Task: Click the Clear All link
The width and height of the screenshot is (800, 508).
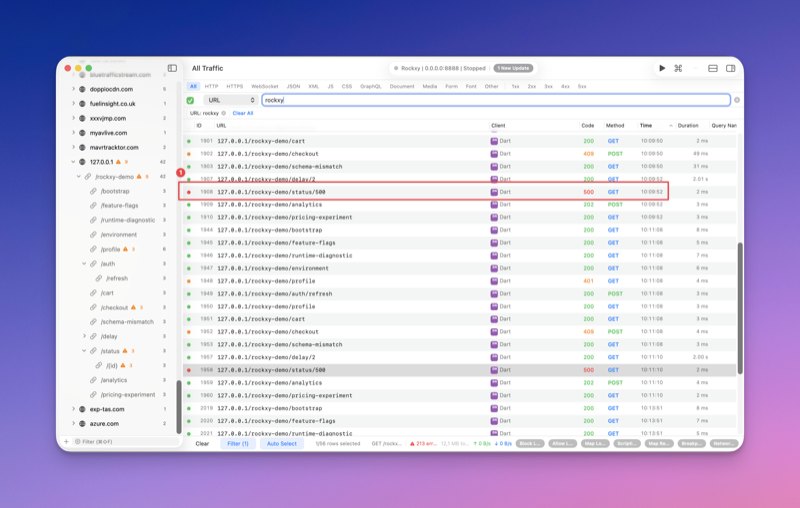Action: pos(243,113)
